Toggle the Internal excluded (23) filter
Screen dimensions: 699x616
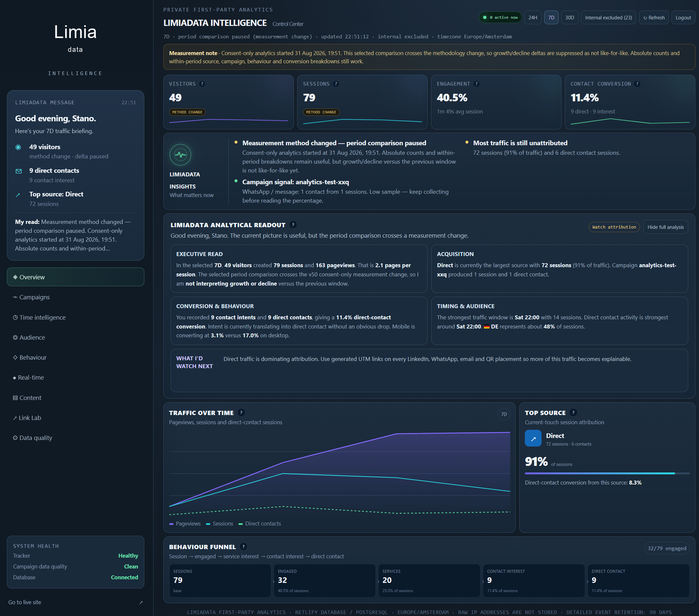[x=608, y=17]
